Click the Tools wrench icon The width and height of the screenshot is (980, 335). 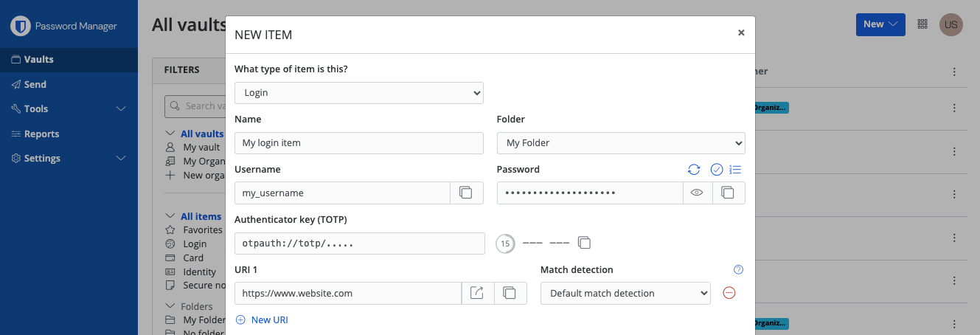[x=16, y=108]
